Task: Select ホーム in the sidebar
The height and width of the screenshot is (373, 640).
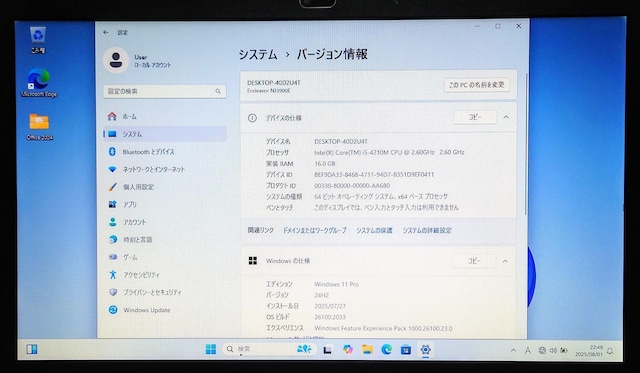Action: click(164, 117)
